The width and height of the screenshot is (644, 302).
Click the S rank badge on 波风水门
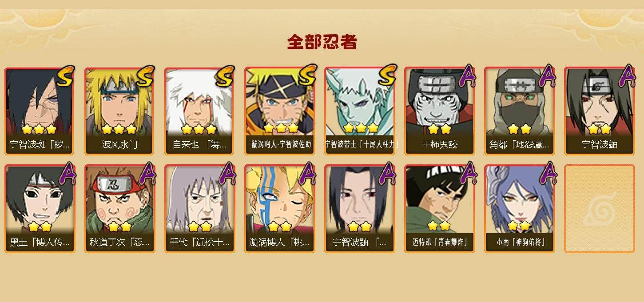click(145, 76)
